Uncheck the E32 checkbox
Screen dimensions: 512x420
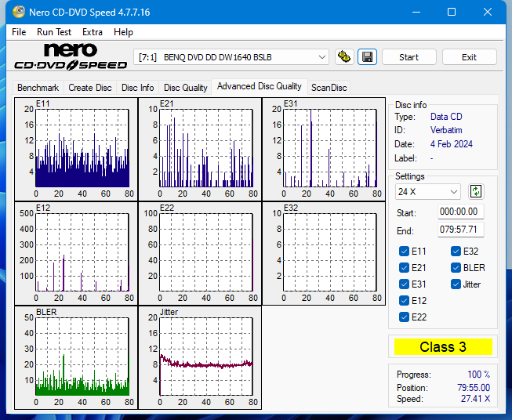(456, 252)
